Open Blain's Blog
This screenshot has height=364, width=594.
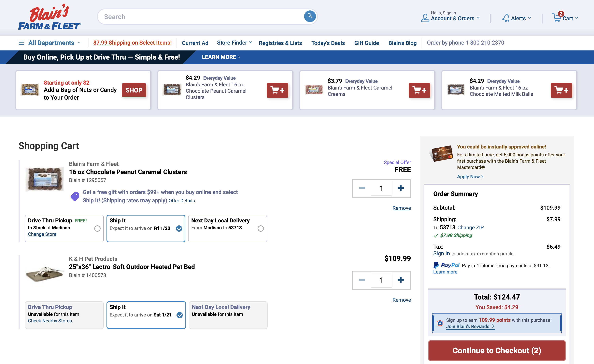coord(402,43)
